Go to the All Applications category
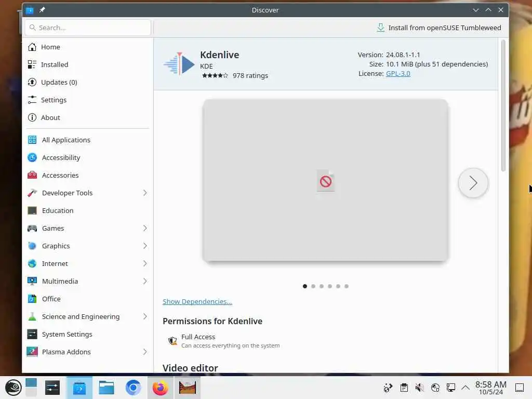532x399 pixels. tap(87, 140)
